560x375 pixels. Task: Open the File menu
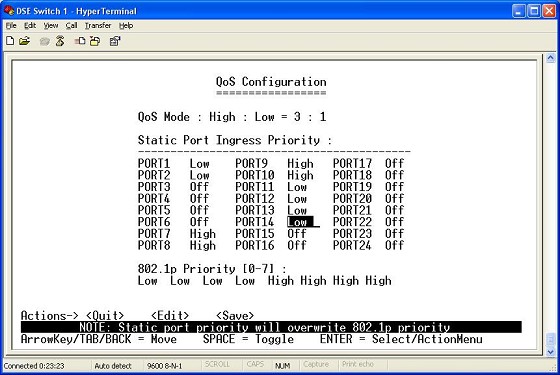pyautogui.click(x=11, y=26)
